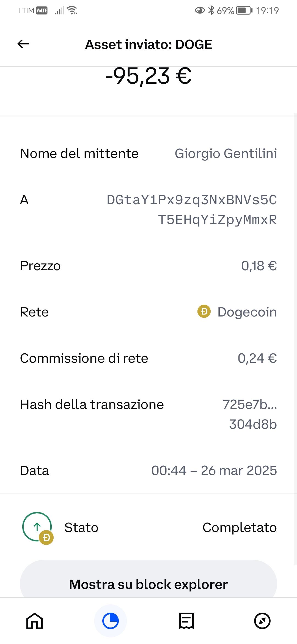The height and width of the screenshot is (644, 297).
Task: Tap the Asset inviato: DOGE title
Action: [x=148, y=45]
